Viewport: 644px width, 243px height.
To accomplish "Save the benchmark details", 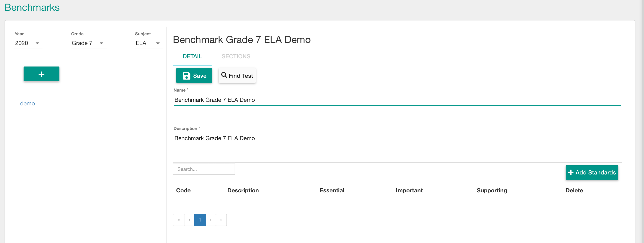I will point(194,75).
